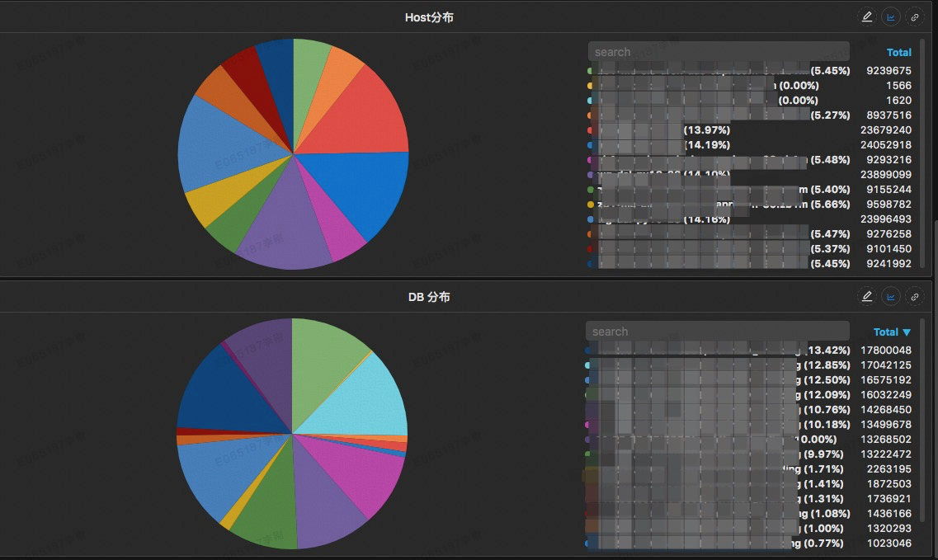This screenshot has width=938, height=560.
Task: Click the edit pencil icon of DB 分布 panel
Action: pyautogui.click(x=867, y=296)
